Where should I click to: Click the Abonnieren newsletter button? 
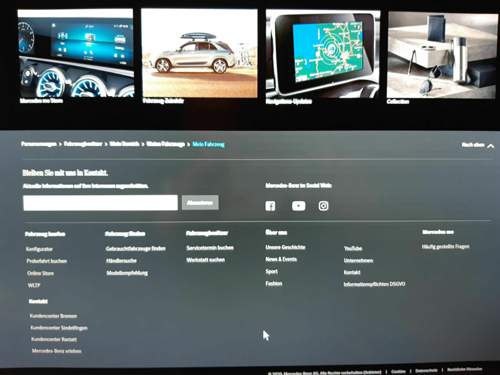pos(200,203)
